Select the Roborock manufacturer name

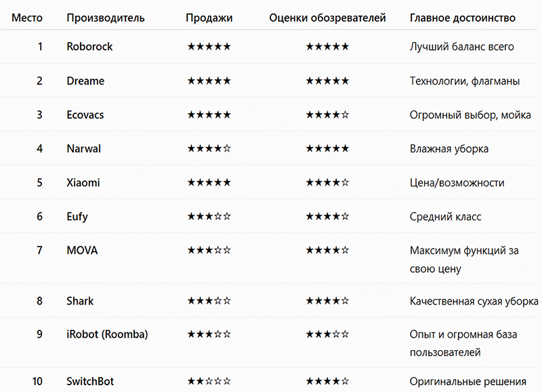[x=89, y=47]
